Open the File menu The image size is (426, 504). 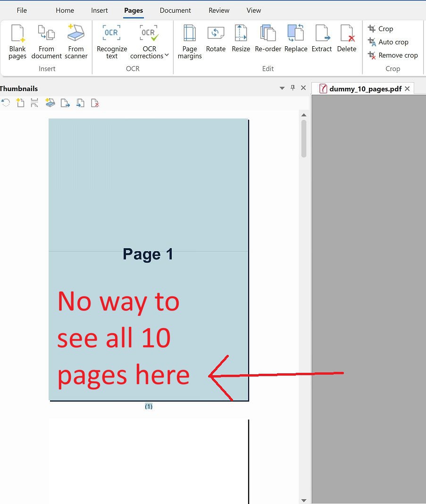(x=22, y=10)
